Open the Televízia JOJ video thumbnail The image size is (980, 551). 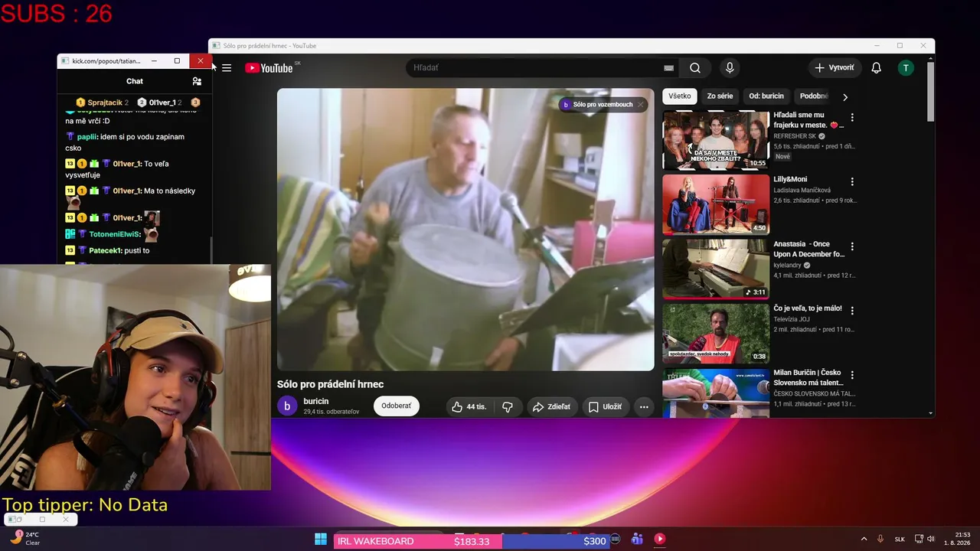pyautogui.click(x=716, y=333)
